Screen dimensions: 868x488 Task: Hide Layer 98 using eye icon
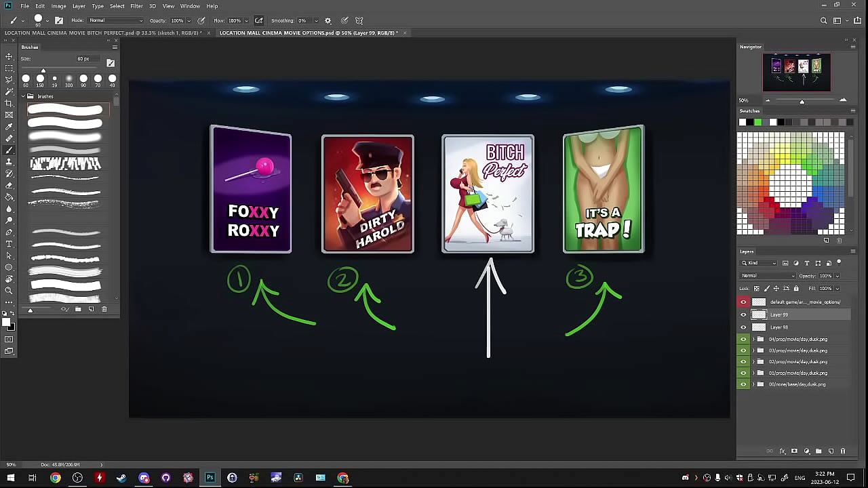point(743,327)
